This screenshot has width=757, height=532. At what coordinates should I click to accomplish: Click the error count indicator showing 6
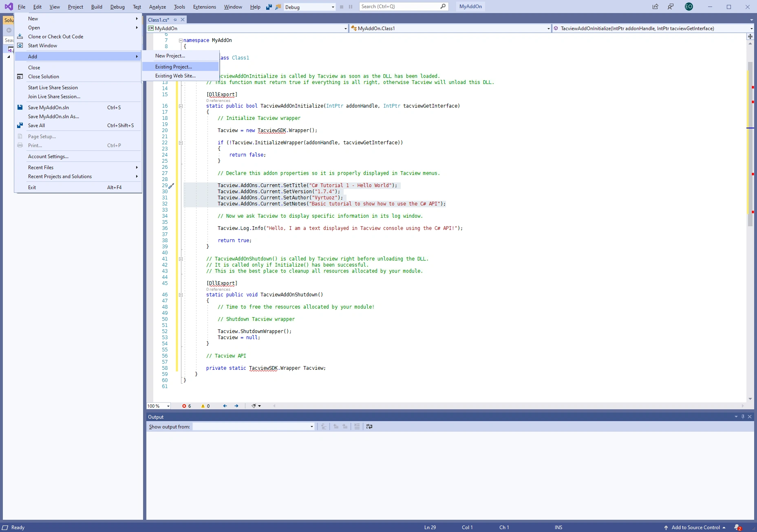[x=187, y=406]
